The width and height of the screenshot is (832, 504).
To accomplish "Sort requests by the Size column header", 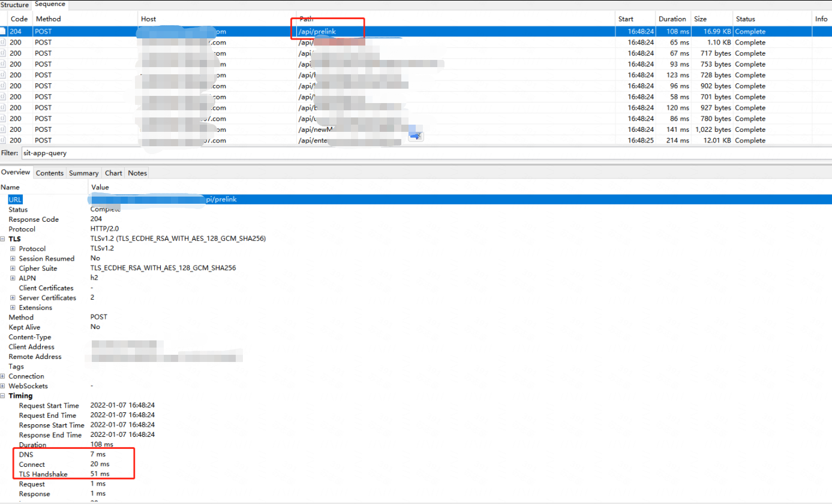I will pyautogui.click(x=700, y=19).
